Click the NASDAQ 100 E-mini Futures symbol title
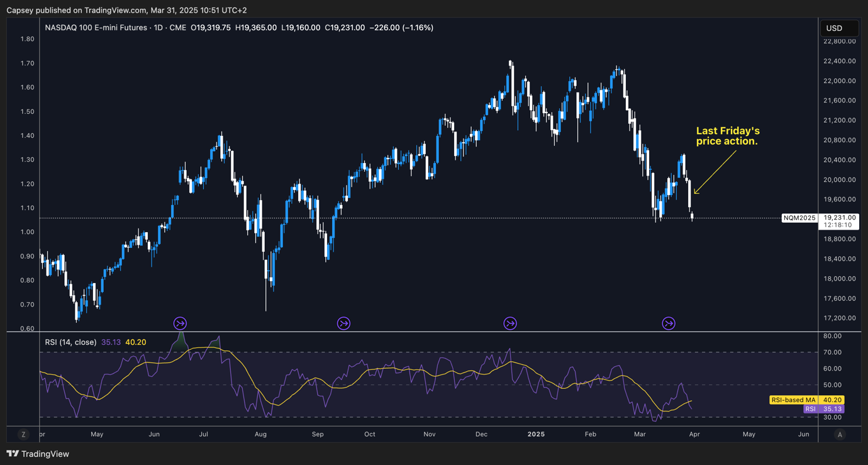The image size is (868, 465). 96,28
